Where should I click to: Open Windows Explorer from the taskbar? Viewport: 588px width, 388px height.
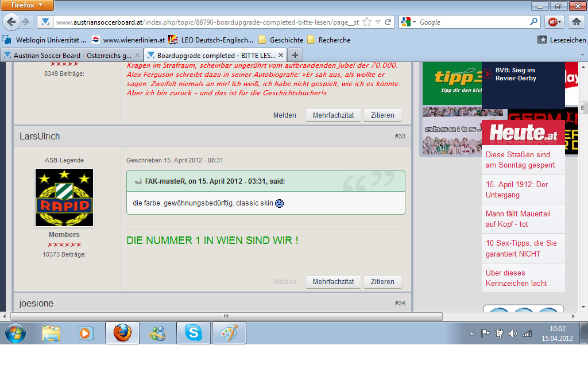(x=51, y=333)
